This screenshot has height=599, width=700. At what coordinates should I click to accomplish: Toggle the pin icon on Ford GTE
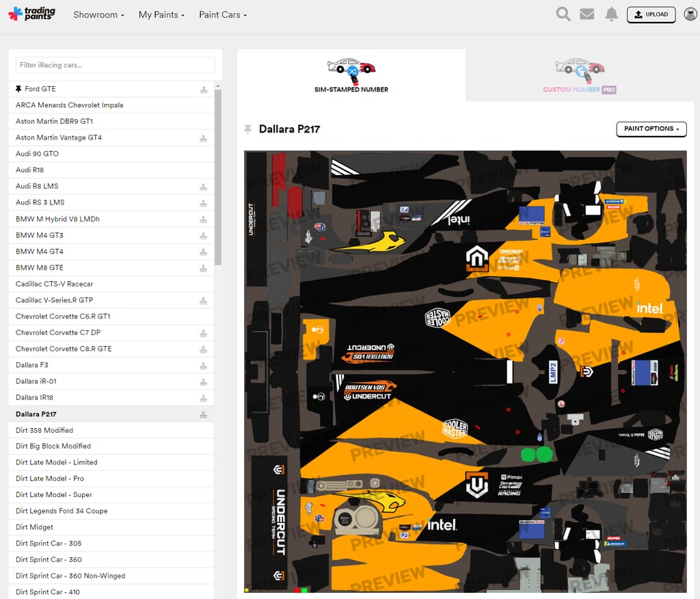(x=18, y=89)
